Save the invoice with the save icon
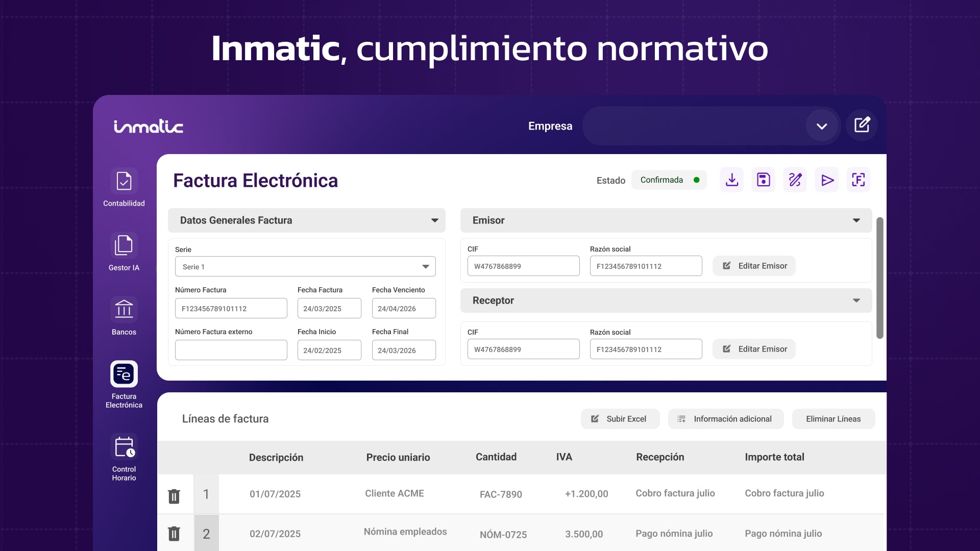 click(x=763, y=180)
